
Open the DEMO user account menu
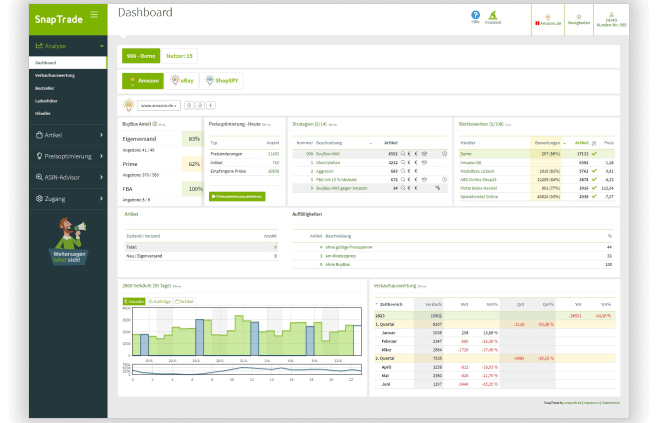click(x=611, y=20)
